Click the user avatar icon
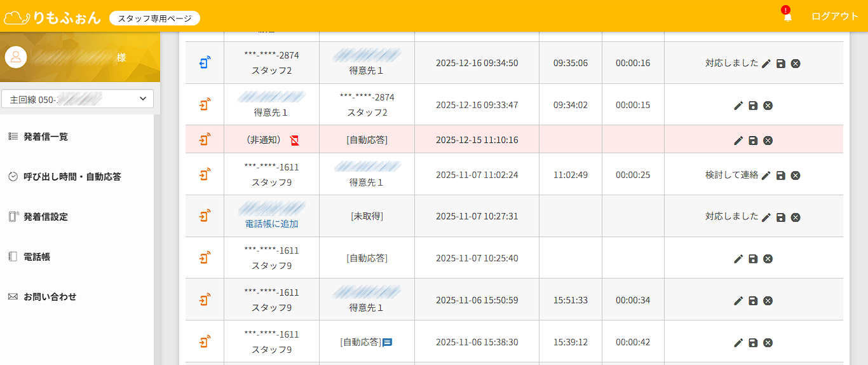 [15, 57]
